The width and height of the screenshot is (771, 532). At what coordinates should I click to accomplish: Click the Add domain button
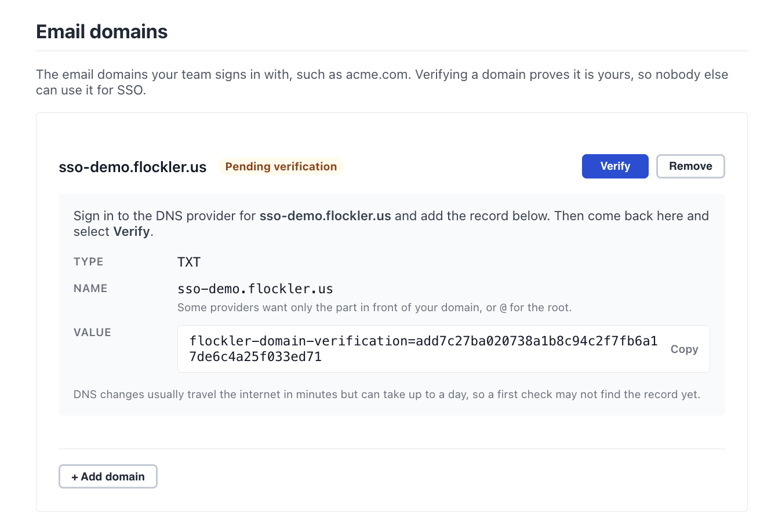108,476
